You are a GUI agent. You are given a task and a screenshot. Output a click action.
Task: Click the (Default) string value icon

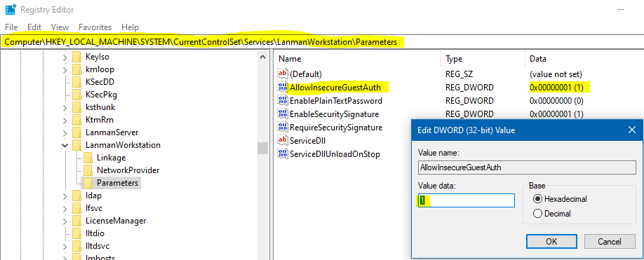[283, 74]
